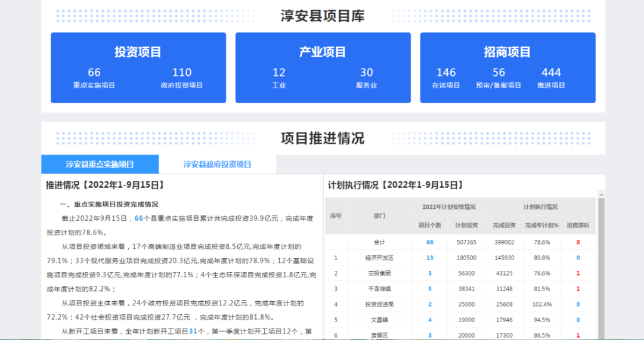Click 进度滞后 value 1 for 交投集团
644x340 pixels.
pyautogui.click(x=578, y=273)
